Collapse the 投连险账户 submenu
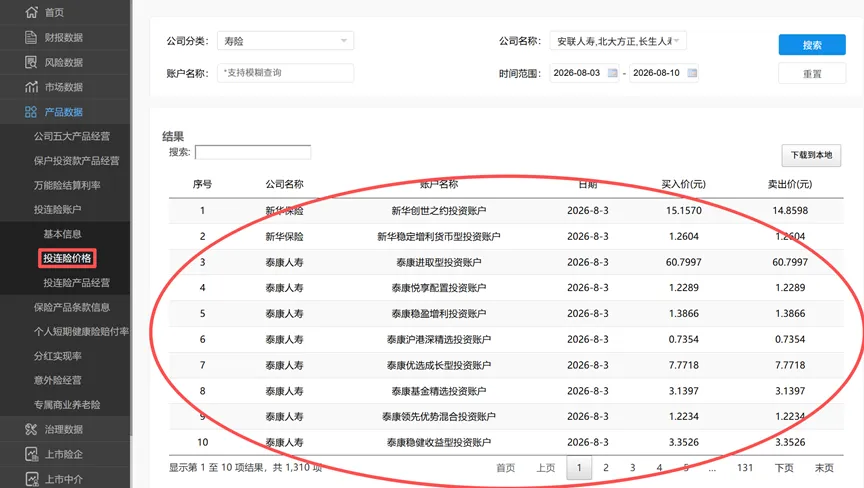The image size is (864, 488). pyautogui.click(x=57, y=209)
